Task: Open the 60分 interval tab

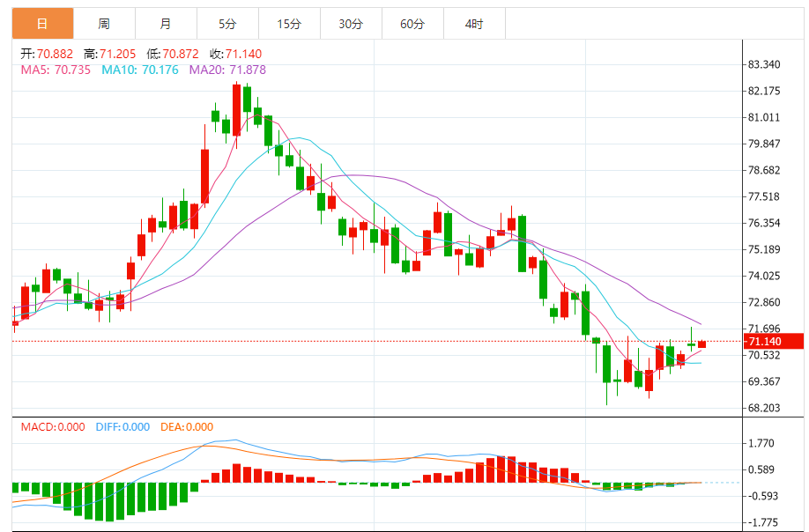Action: coord(412,24)
